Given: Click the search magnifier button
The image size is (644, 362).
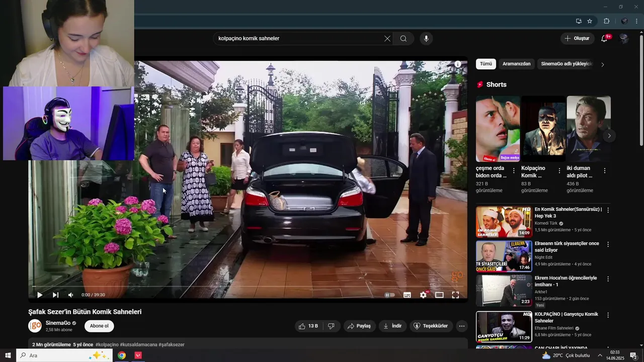Looking at the screenshot, I should tap(404, 39).
